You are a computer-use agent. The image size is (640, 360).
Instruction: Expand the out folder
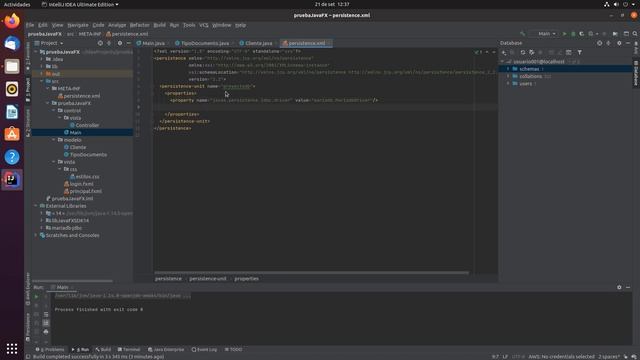(x=42, y=74)
